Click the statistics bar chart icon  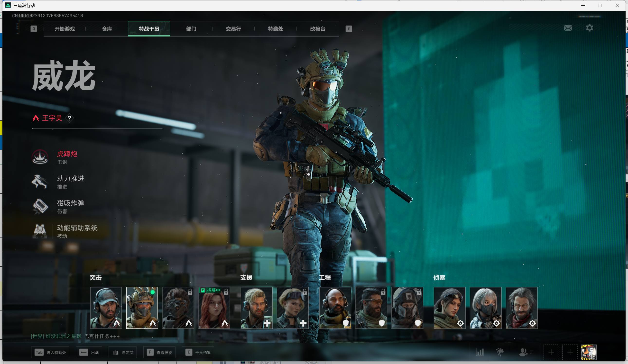480,352
